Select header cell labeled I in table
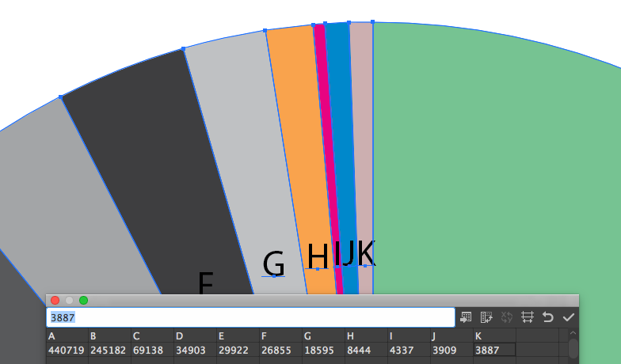Image resolution: width=621 pixels, height=364 pixels. pos(409,336)
